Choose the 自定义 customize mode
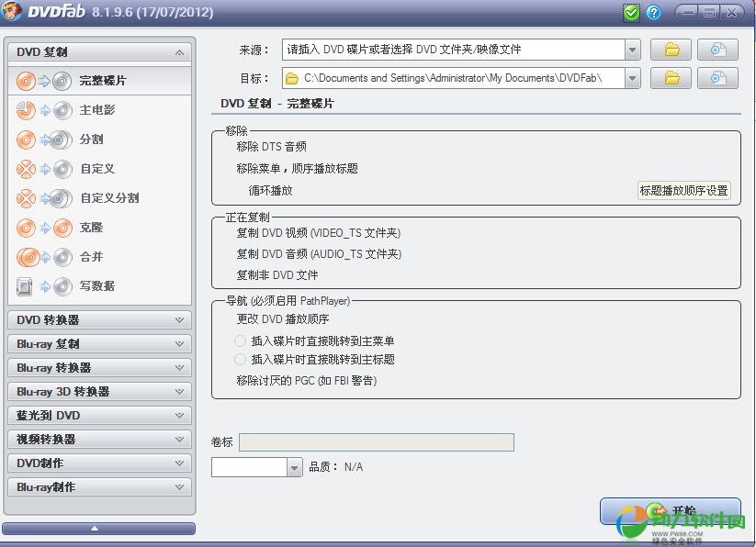Screen dimensions: 756x547 click(96, 169)
